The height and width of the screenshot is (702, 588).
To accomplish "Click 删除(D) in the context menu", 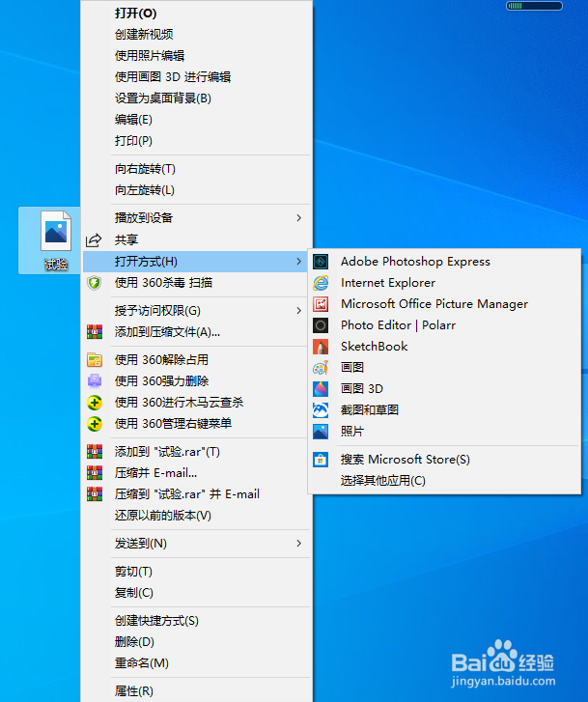I will [134, 642].
